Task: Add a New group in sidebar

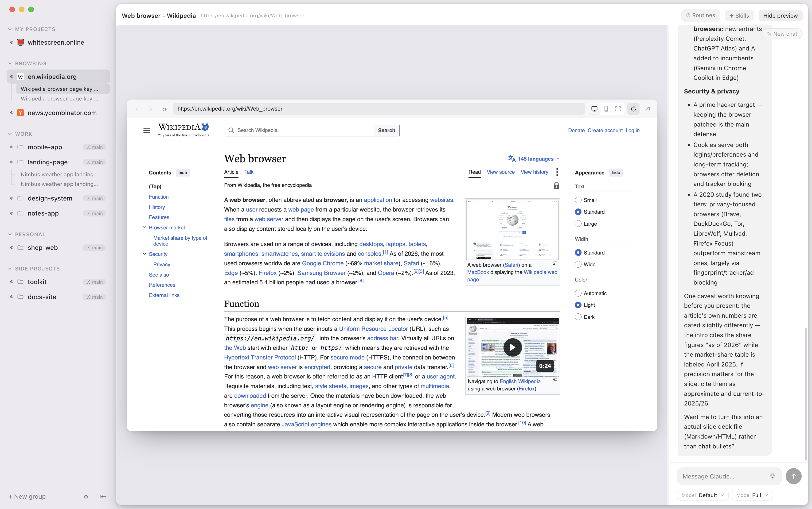Action: tap(27, 497)
